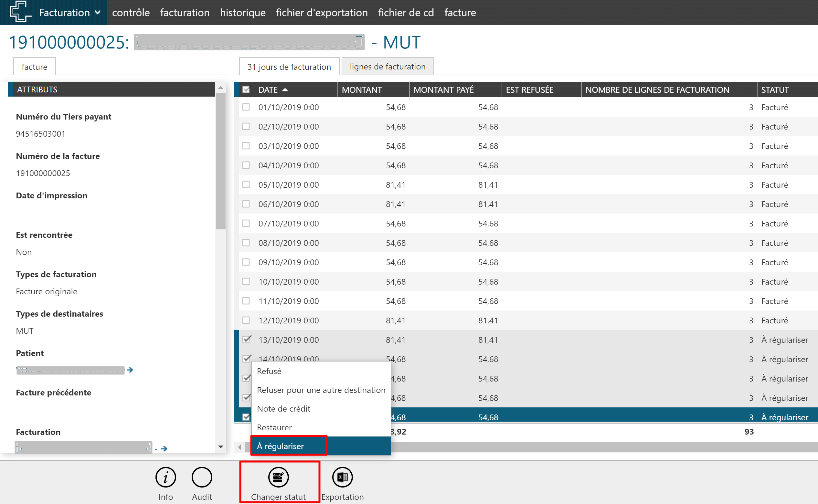Select 'Note de crédit' menu entry

point(283,409)
